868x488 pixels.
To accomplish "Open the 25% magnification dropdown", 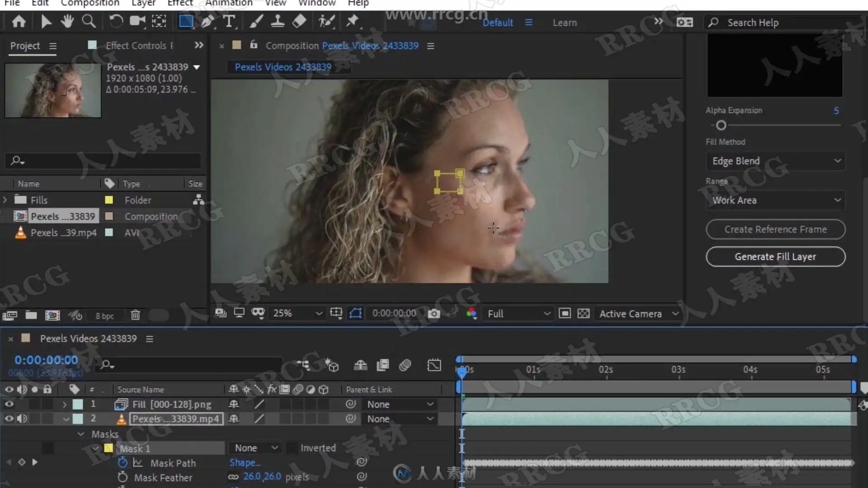I will [x=297, y=313].
